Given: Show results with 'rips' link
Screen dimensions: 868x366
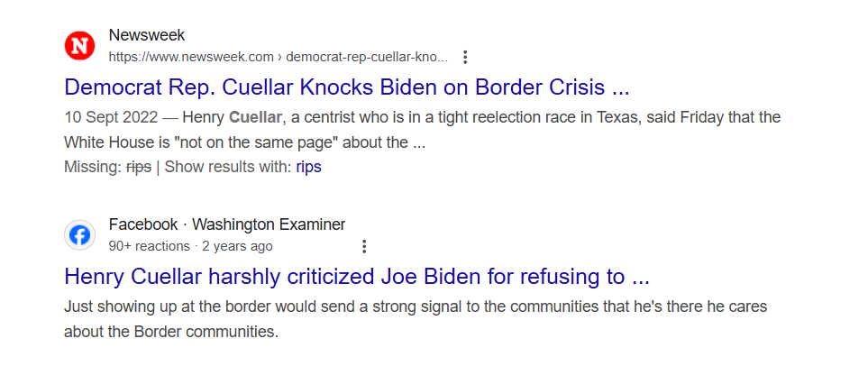Looking at the screenshot, I should point(309,167).
